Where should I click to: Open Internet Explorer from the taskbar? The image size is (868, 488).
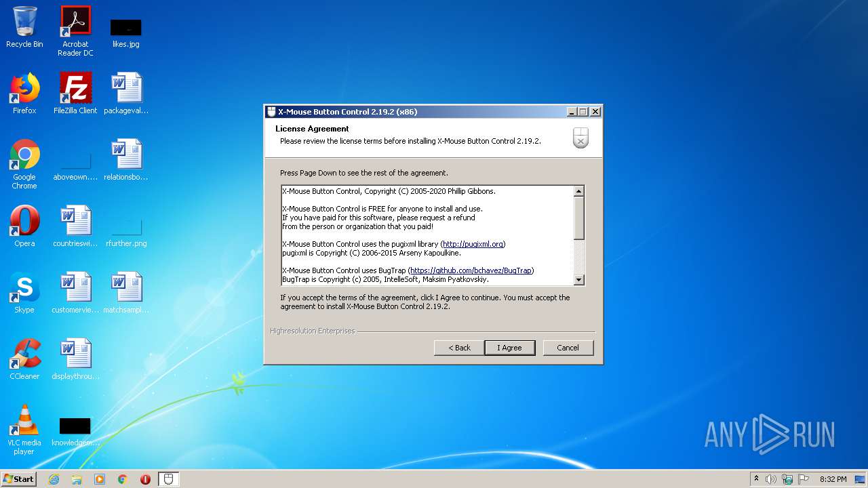(54, 479)
